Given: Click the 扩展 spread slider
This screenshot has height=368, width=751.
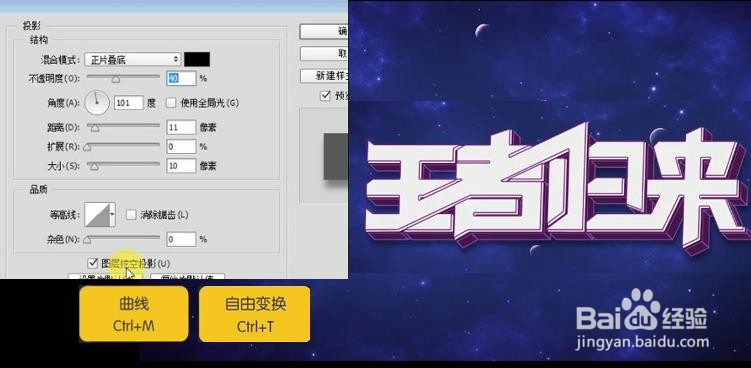Looking at the screenshot, I should pos(123,146).
